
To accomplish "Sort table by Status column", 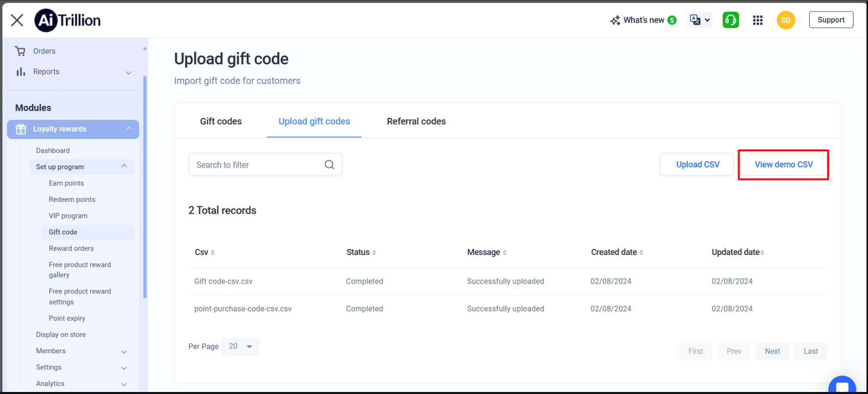I will coord(374,252).
